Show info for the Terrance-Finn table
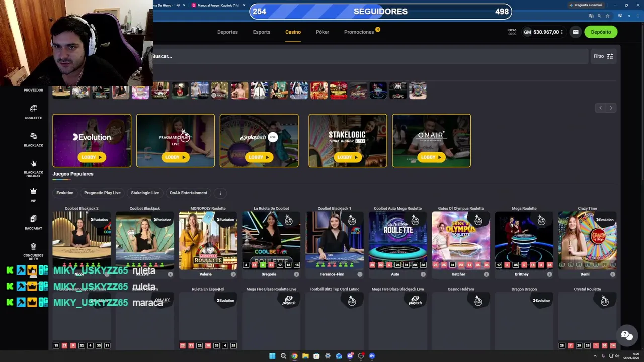The width and height of the screenshot is (644, 362). pos(360,274)
